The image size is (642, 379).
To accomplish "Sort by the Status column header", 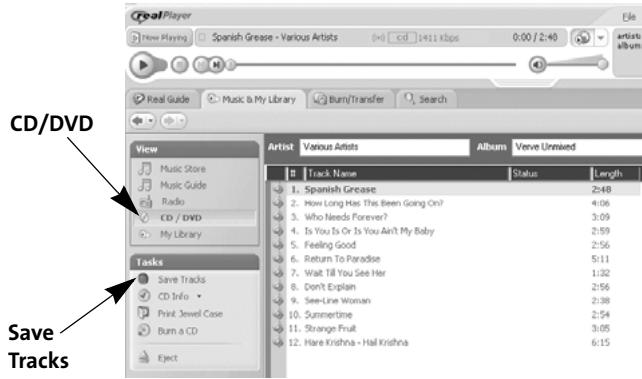I will (x=550, y=174).
